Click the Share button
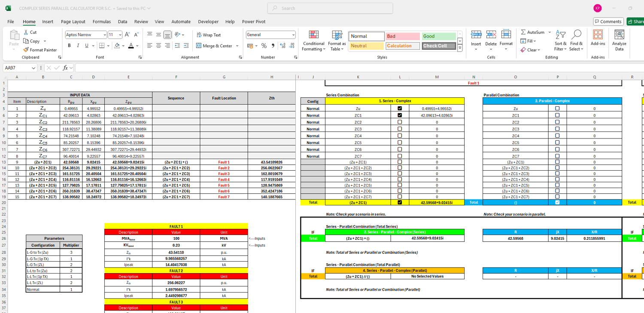The width and height of the screenshot is (644, 313). coord(635,21)
